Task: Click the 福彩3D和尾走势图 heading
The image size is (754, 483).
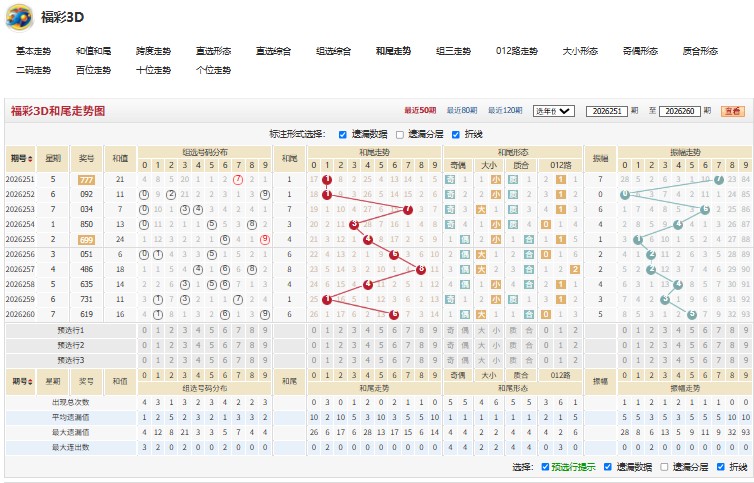Action: click(x=58, y=111)
